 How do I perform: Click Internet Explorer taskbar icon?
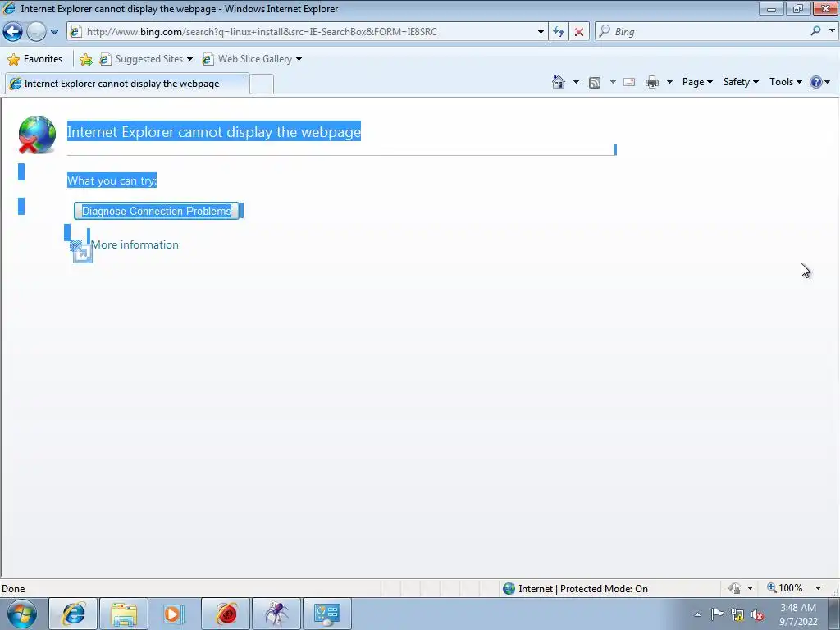[x=73, y=614]
